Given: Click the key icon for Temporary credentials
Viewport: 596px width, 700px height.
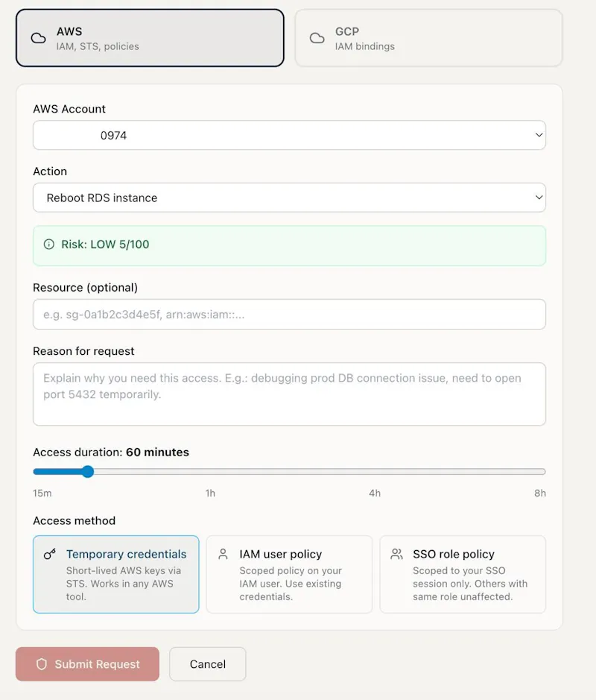Looking at the screenshot, I should tap(49, 554).
